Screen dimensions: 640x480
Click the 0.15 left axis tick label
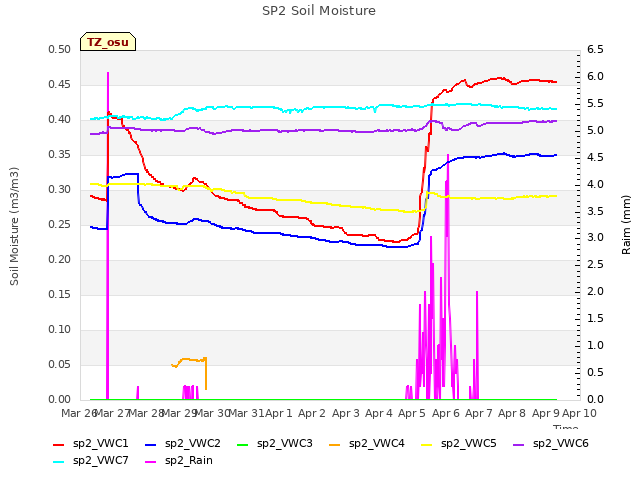click(60, 294)
